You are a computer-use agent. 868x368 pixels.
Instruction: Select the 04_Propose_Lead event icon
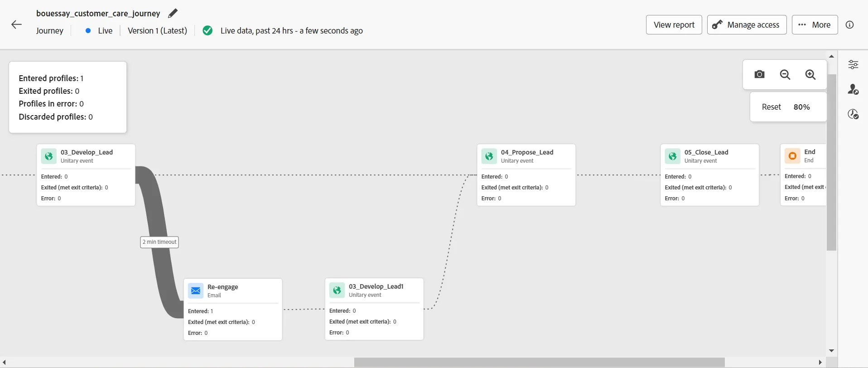[489, 156]
